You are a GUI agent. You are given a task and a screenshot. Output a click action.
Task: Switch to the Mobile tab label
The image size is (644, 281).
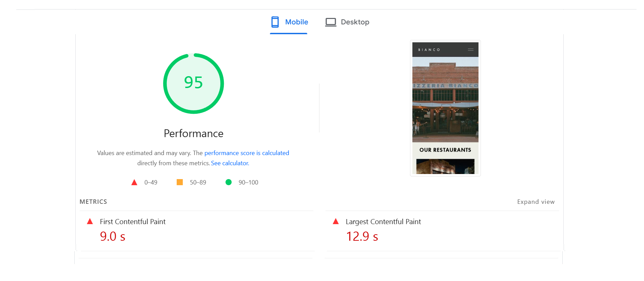[x=296, y=22]
